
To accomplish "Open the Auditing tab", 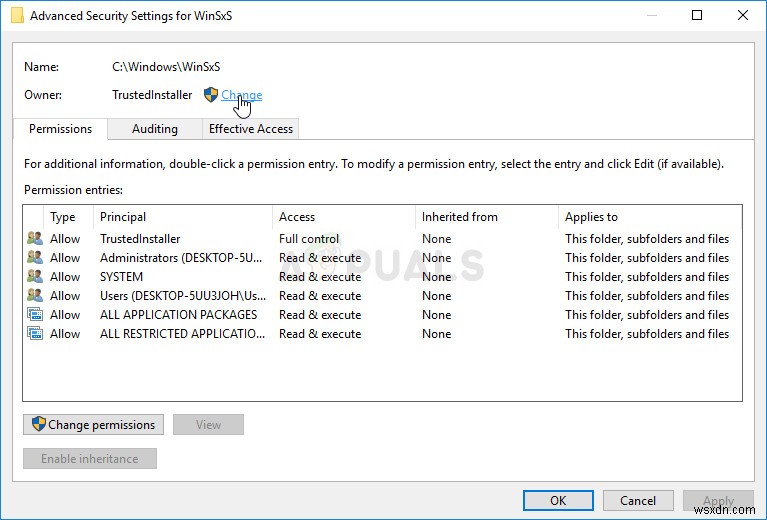I will [155, 129].
